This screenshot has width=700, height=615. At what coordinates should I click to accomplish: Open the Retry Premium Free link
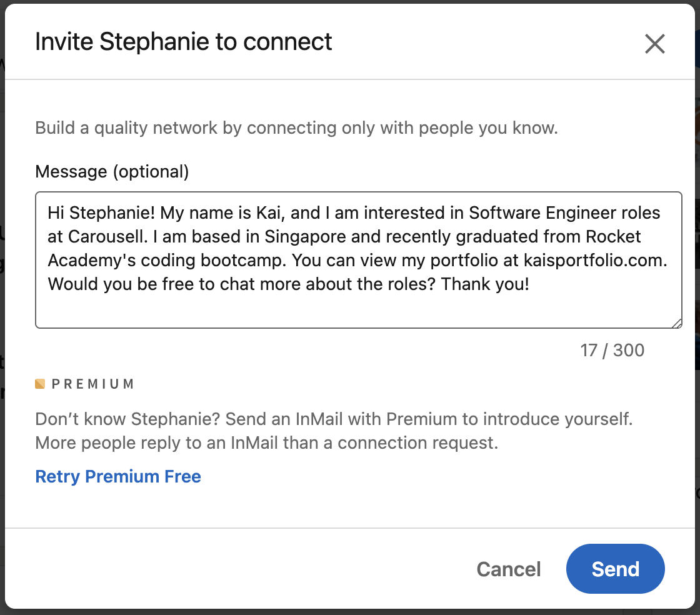[118, 477]
